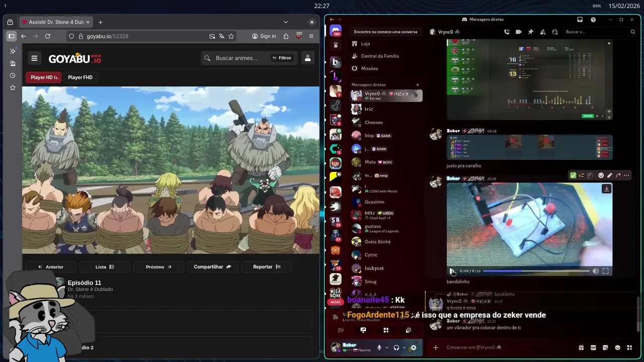Open emoji picker in message box
644x362 pixels.
(x=617, y=347)
